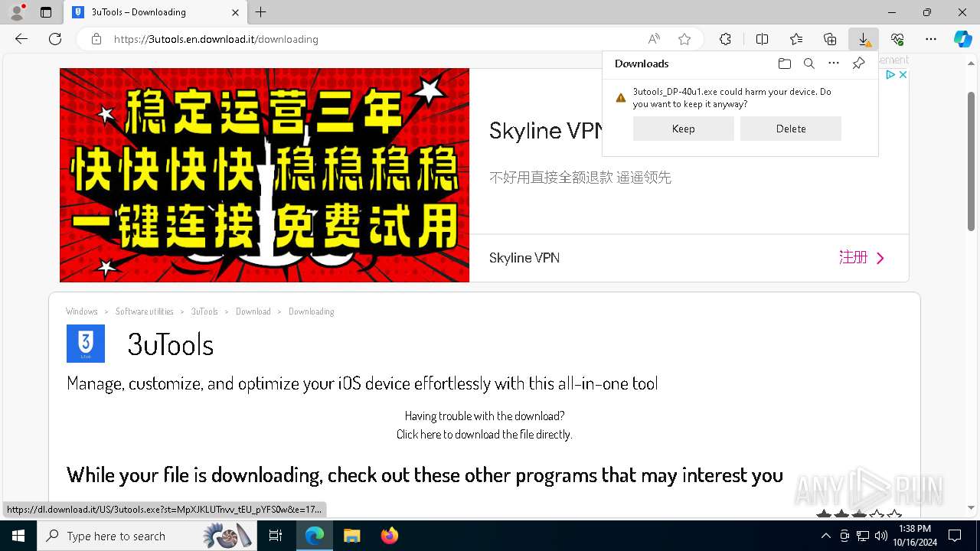Open the Edge profile avatar icon
Image resolution: width=980 pixels, height=551 pixels.
pos(16,11)
